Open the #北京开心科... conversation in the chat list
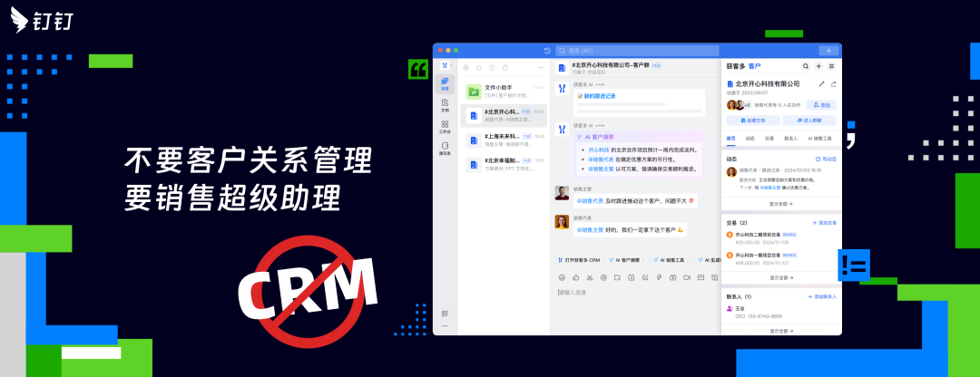The width and height of the screenshot is (980, 377). click(504, 115)
